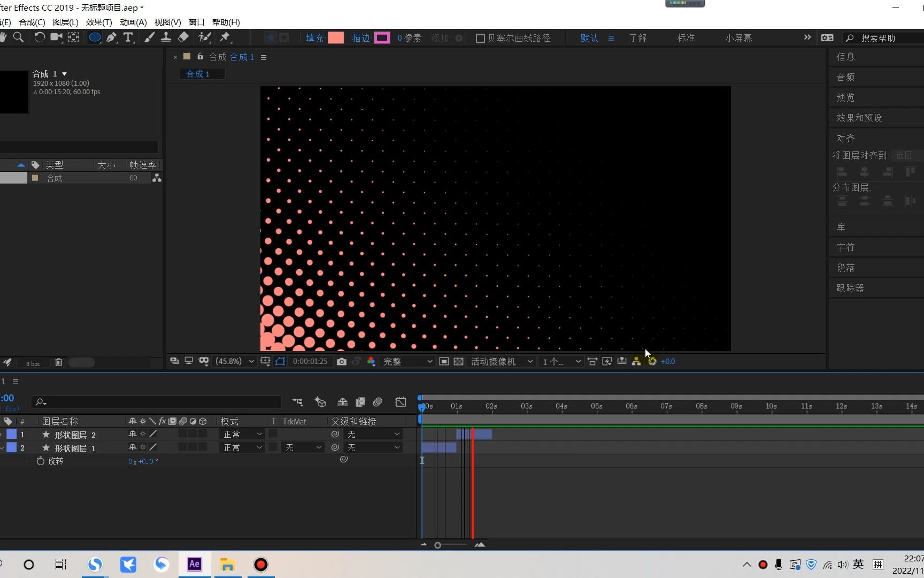The width and height of the screenshot is (924, 578).
Task: Select the Puppet Pin tool
Action: pyautogui.click(x=225, y=37)
